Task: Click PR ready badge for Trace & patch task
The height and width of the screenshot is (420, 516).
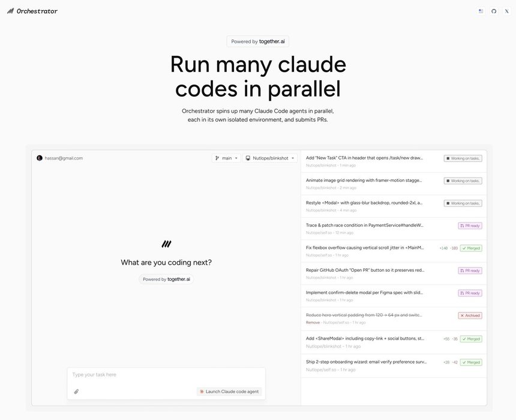Action: [470, 226]
